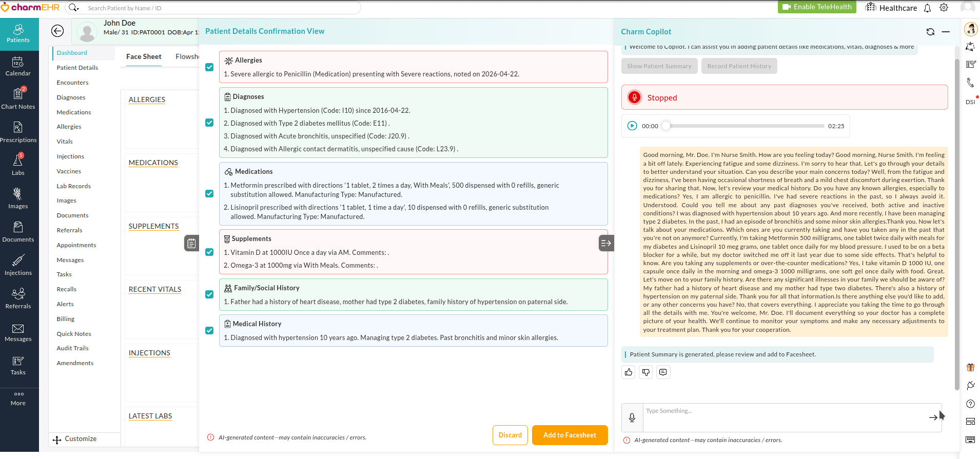Open Audit Trails menu item
The height and width of the screenshot is (459, 980).
[72, 348]
